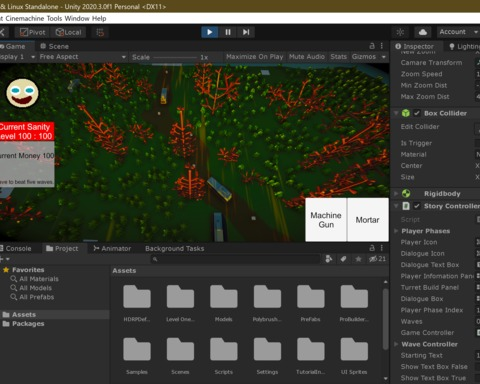Open the Account dropdown

[458, 32]
